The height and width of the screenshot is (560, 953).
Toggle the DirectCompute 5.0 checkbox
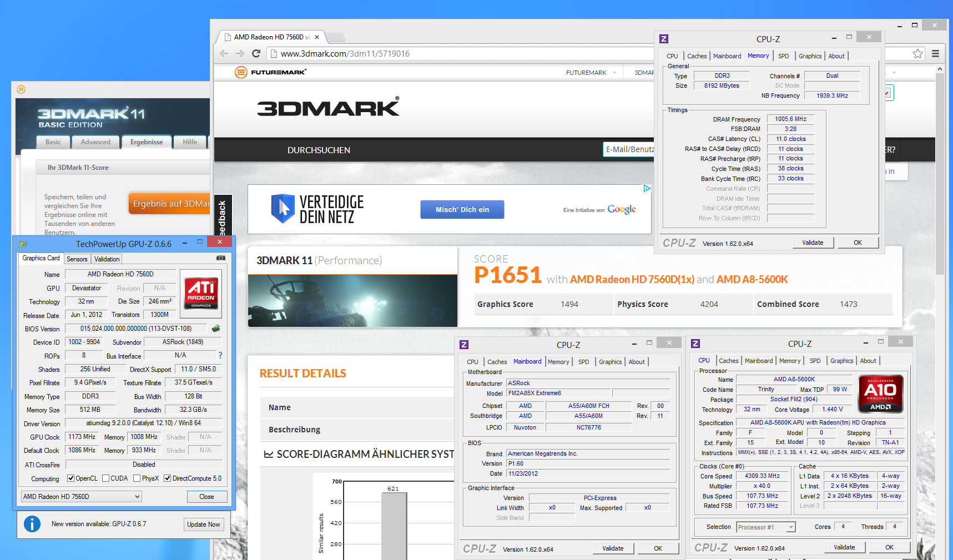(167, 478)
